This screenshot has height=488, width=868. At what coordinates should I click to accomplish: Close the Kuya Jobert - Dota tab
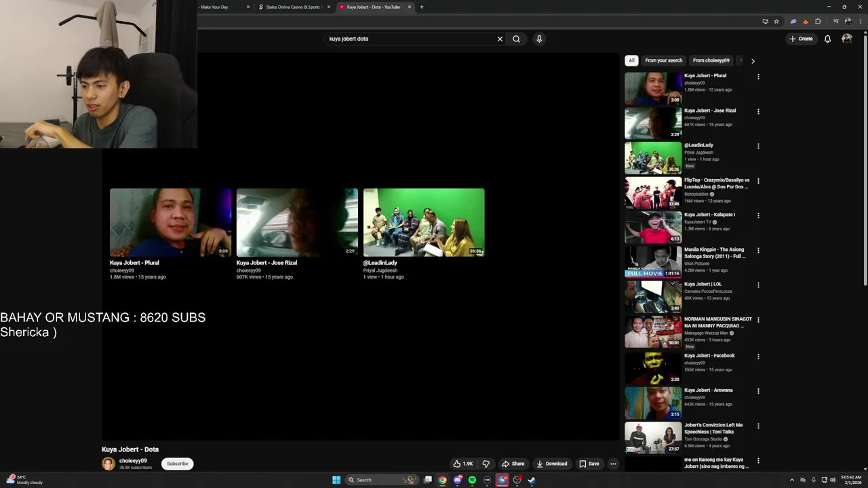point(410,7)
